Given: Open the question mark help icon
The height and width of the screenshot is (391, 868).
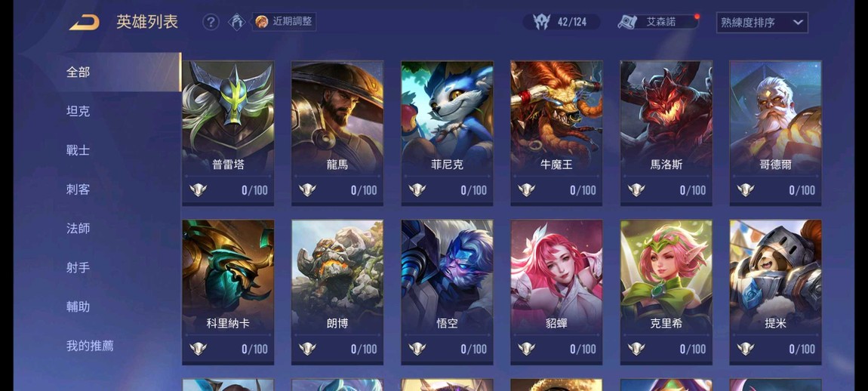Looking at the screenshot, I should coord(211,22).
